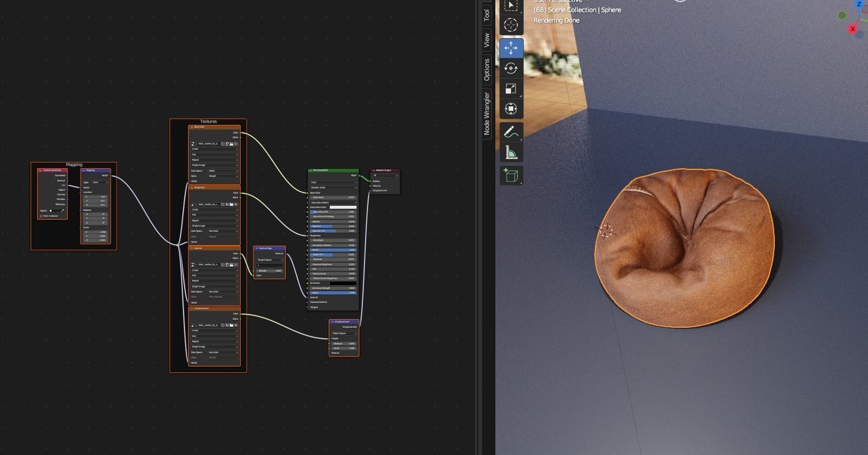Image resolution: width=868 pixels, height=455 pixels.
Task: Open the Options sidebar tab
Action: [x=487, y=69]
